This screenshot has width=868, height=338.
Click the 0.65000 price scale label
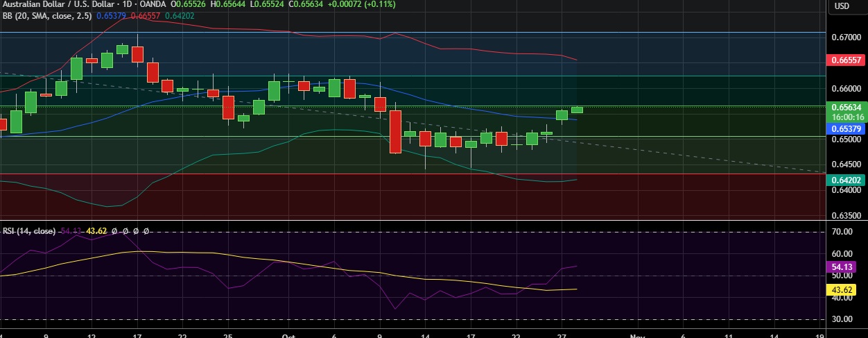(x=847, y=140)
